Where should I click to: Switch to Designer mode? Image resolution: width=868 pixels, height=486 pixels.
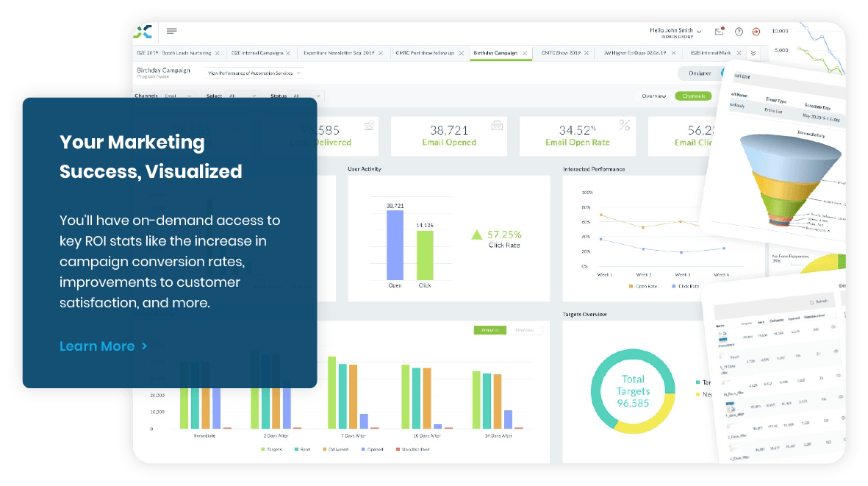700,73
